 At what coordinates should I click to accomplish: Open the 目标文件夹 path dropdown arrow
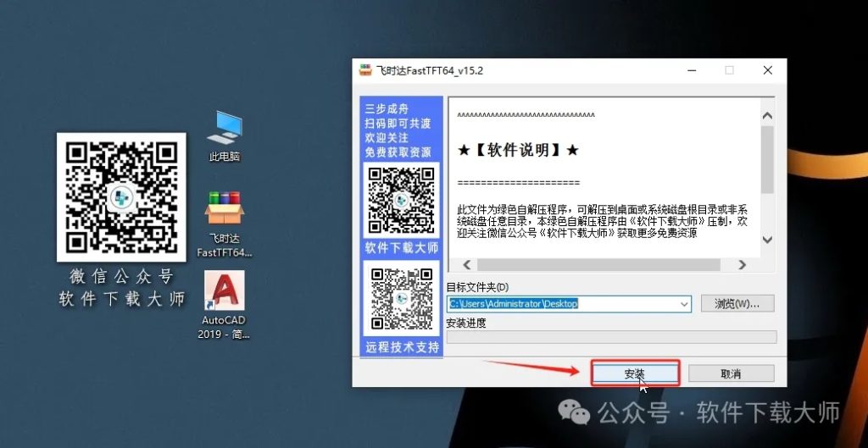tap(684, 304)
